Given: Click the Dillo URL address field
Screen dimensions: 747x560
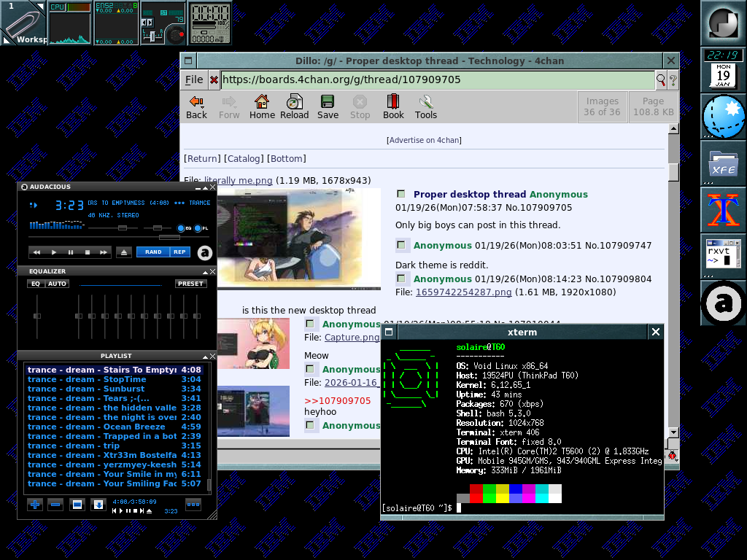Looking at the screenshot, I should [438, 79].
